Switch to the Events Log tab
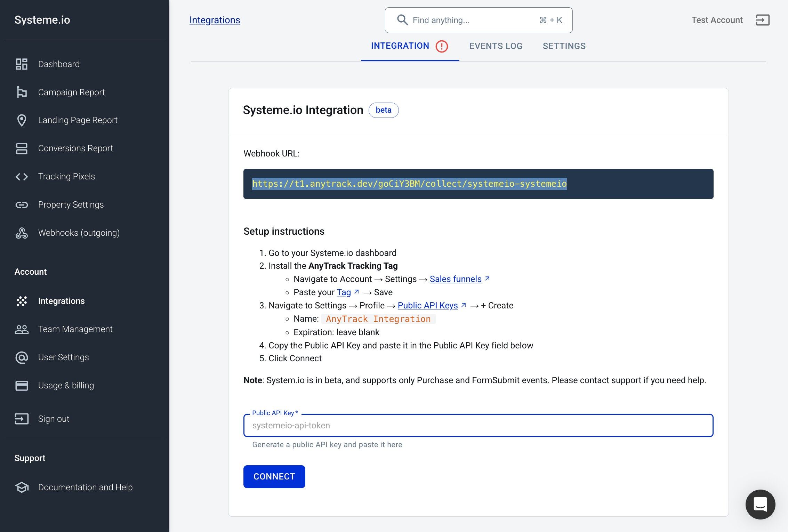Screen dimensions: 788x532 pos(496,46)
